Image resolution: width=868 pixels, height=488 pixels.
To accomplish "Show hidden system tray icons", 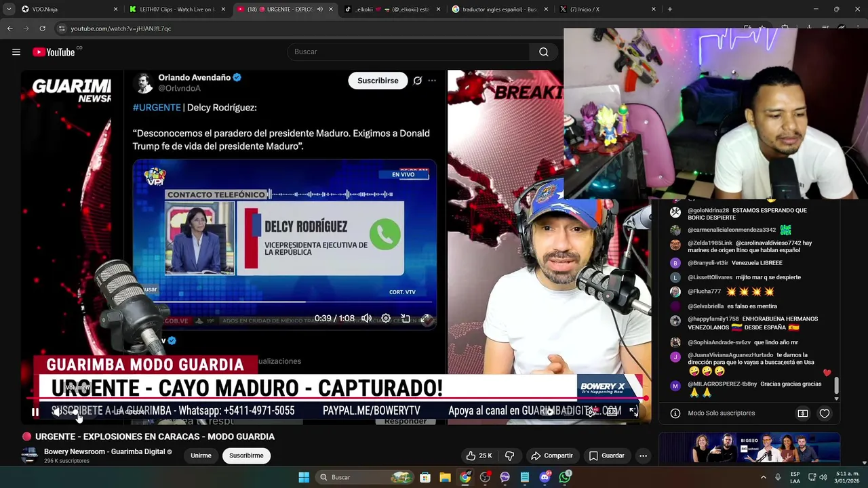I will tap(764, 477).
